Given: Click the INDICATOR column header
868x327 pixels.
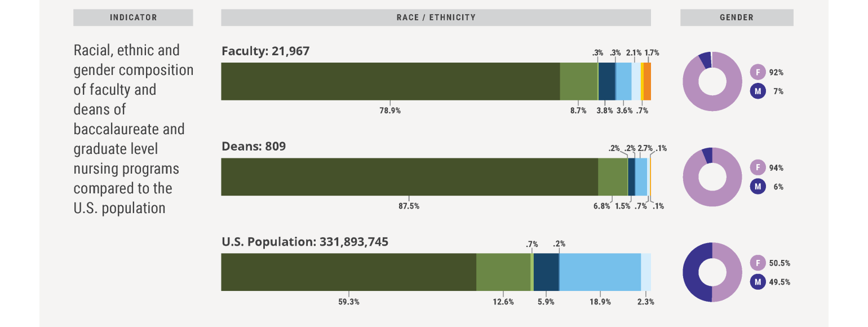Looking at the screenshot, I should [133, 17].
